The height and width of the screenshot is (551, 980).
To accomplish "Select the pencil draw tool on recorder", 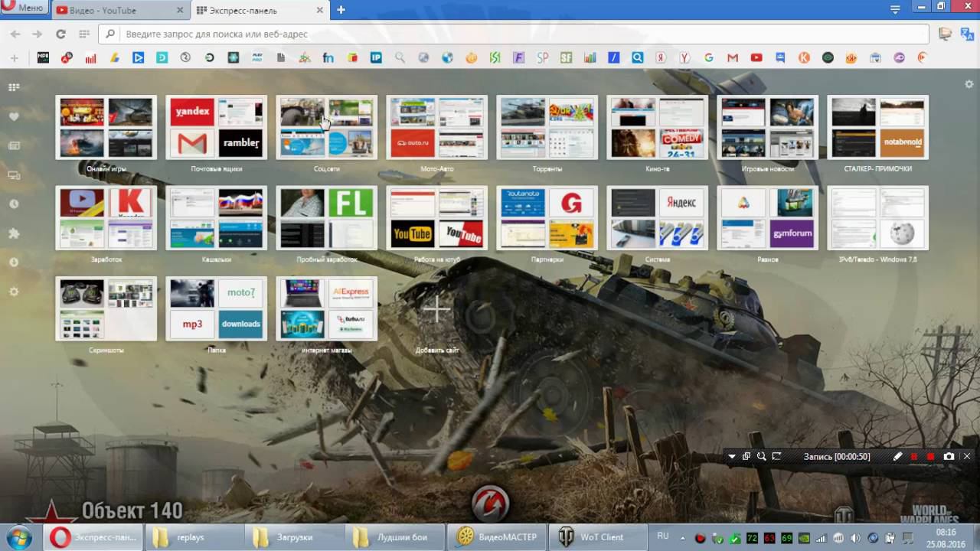I will pos(898,456).
